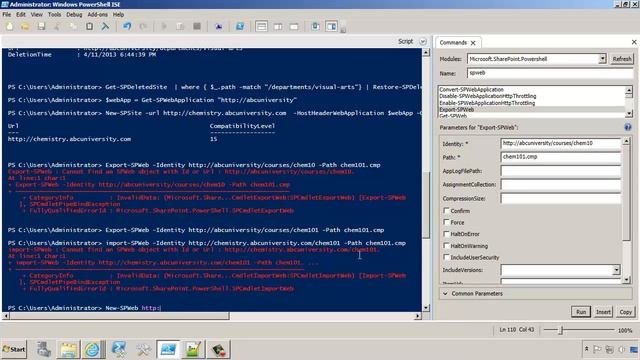Launch PowerShell.exe from the toolbar icon
Image resolution: width=640 pixels, height=360 pixels.
(240, 27)
